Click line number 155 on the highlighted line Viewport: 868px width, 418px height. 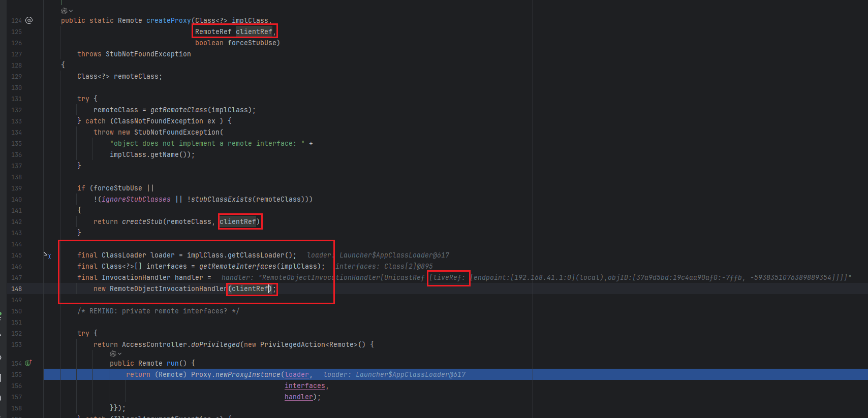[x=17, y=375]
